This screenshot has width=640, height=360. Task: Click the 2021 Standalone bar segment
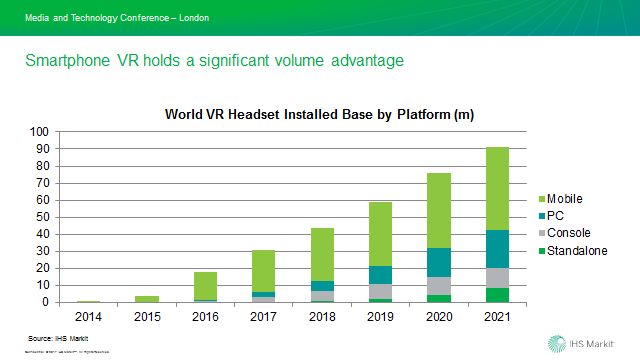click(x=497, y=295)
